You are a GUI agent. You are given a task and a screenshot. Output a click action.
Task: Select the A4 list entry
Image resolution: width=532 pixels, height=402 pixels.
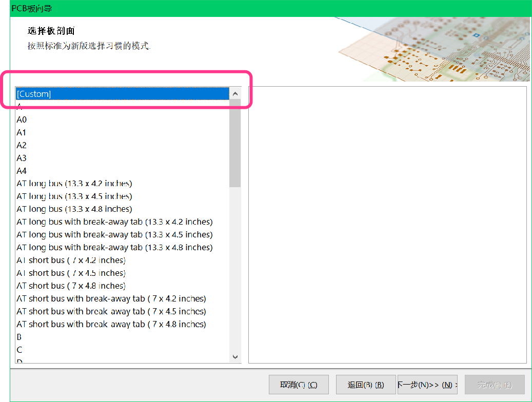tap(123, 171)
